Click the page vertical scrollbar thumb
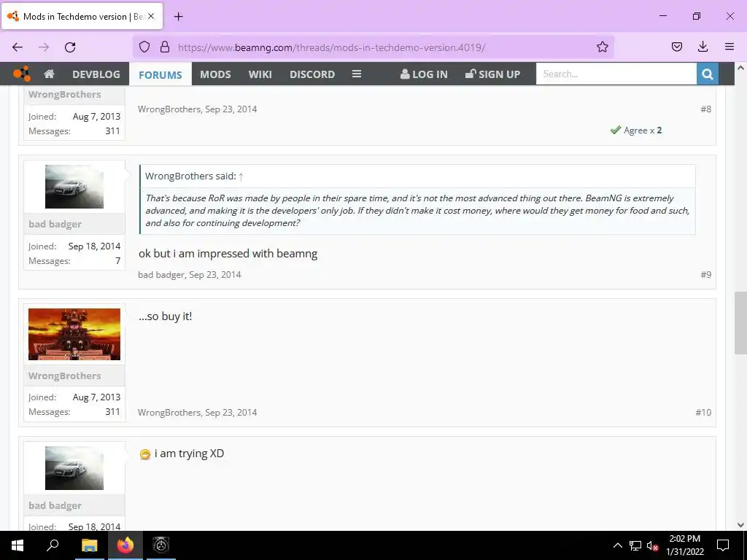The height and width of the screenshot is (560, 747). (740, 323)
